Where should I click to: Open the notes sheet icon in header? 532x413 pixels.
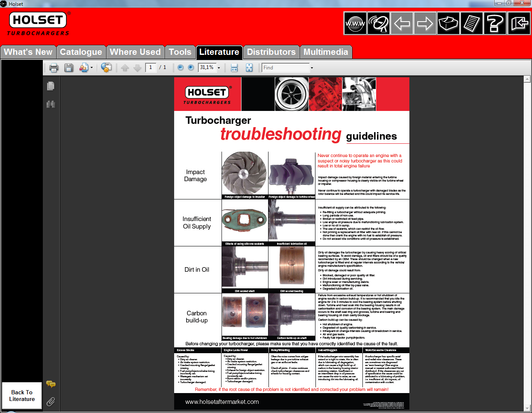click(x=472, y=23)
